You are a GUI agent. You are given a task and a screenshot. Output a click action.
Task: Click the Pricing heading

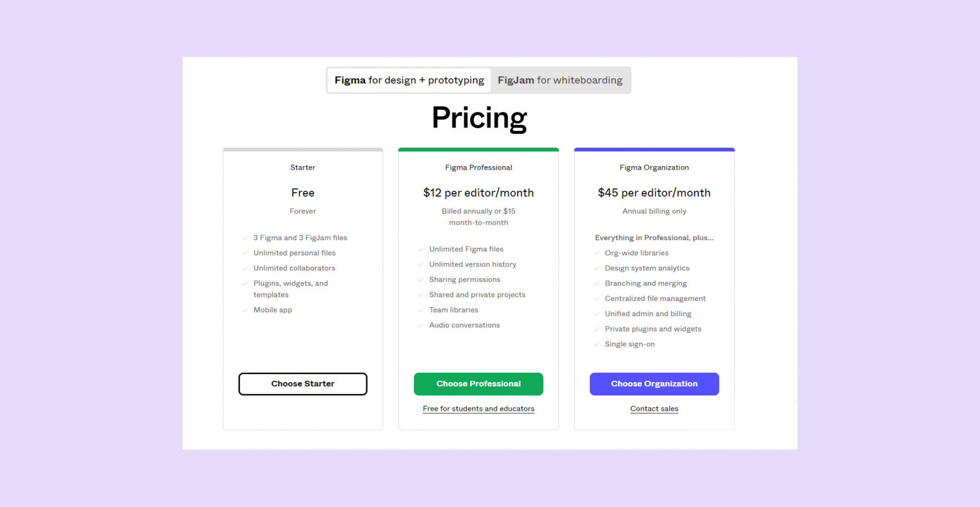tap(479, 118)
